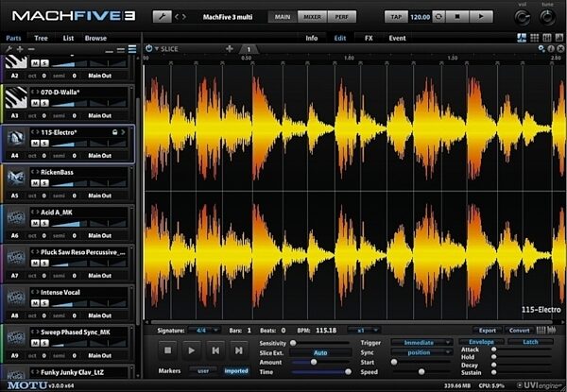Browse presets for Pluck Saw Reso Percussive part
The image size is (567, 392).
tap(35, 252)
